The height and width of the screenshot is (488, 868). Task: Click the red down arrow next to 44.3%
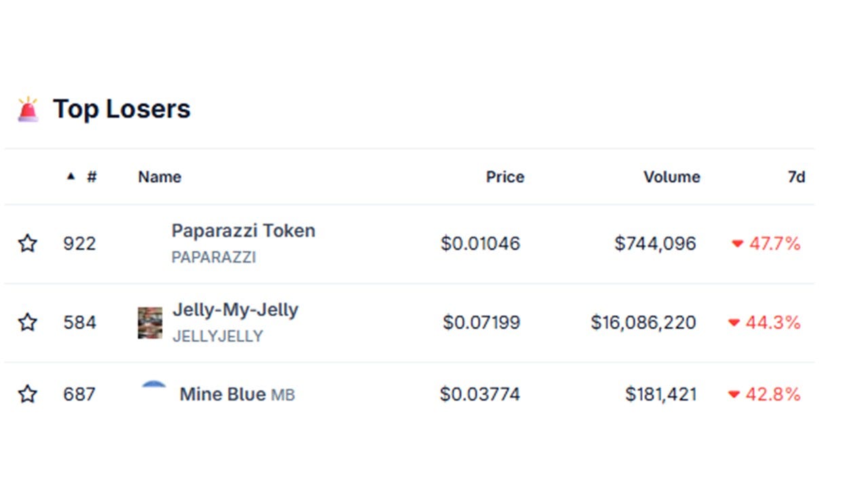pyautogui.click(x=734, y=323)
